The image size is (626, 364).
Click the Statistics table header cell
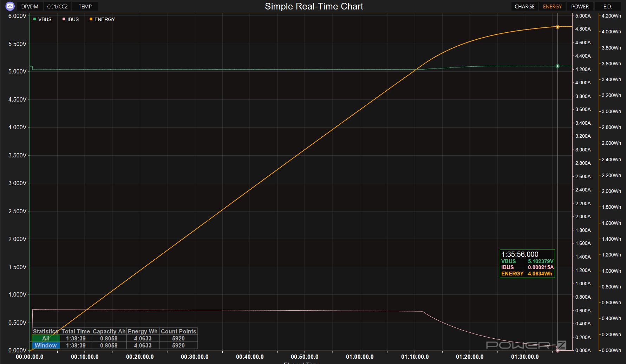pyautogui.click(x=46, y=331)
